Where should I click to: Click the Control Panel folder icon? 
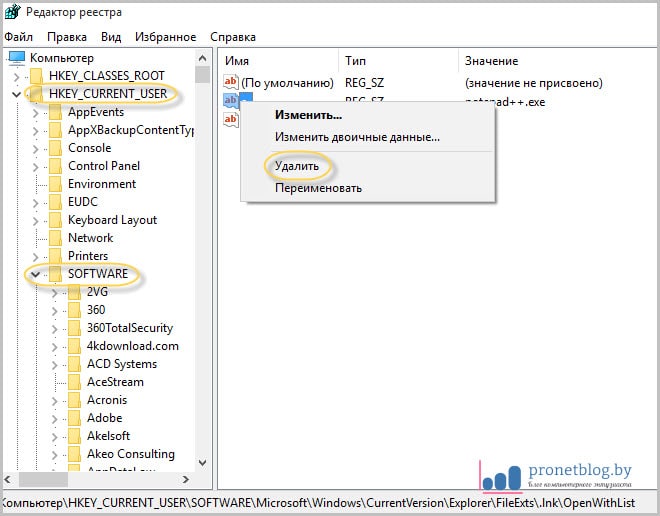[x=55, y=166]
